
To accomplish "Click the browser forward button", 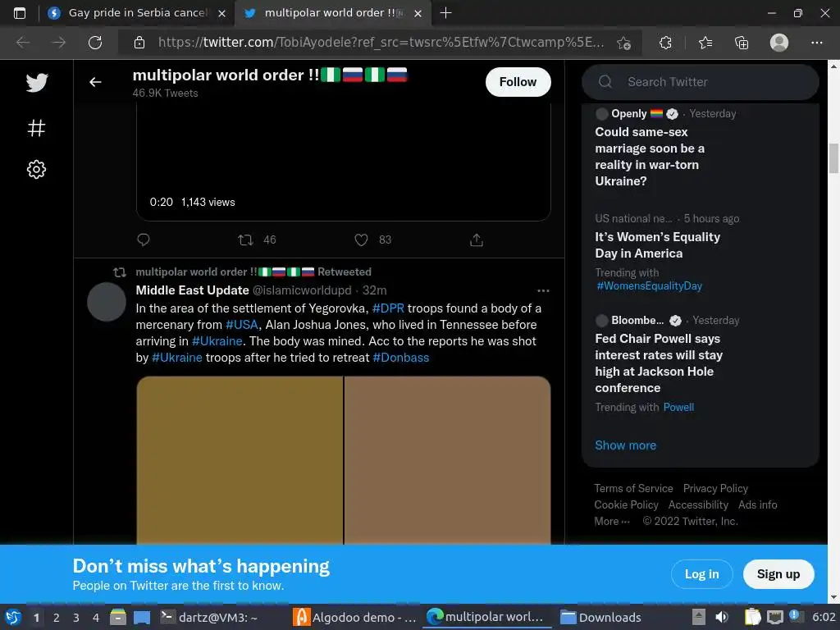I will coord(58,43).
